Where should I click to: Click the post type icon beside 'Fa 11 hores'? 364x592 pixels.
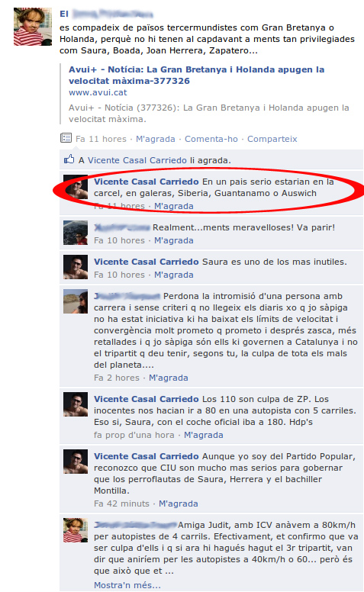[66, 138]
